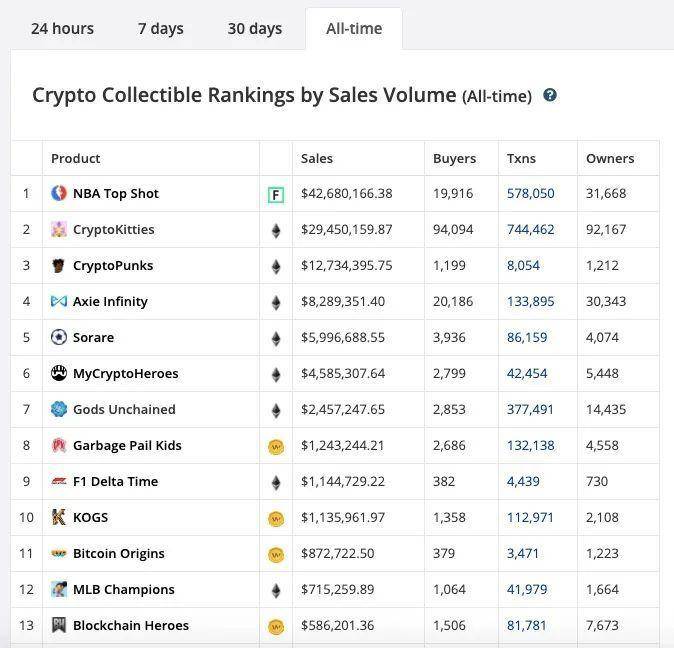Click the CryptoPunks avatar icon
The image size is (674, 648).
[x=59, y=266]
